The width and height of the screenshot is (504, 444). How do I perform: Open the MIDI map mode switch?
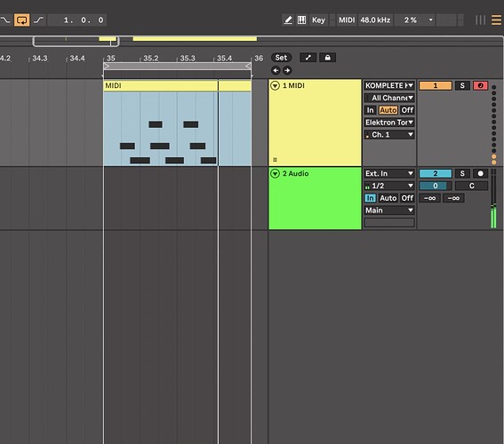pos(347,20)
